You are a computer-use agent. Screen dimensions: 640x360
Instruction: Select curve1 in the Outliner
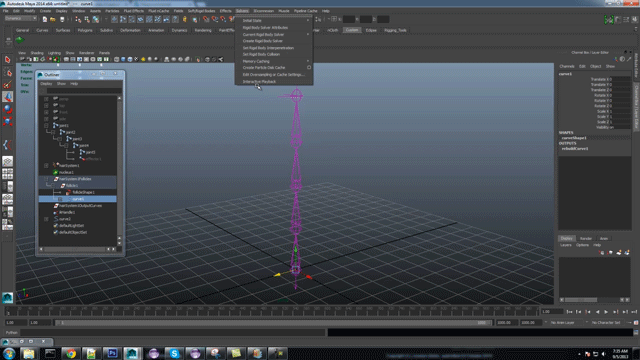click(x=78, y=199)
